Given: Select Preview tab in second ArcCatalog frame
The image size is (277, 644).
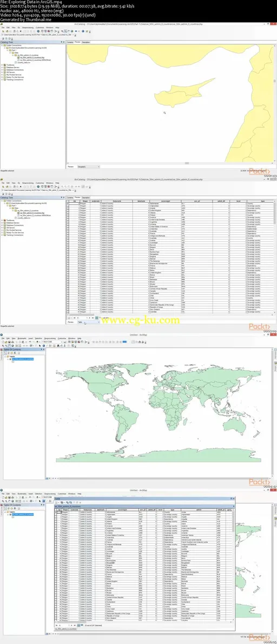Looking at the screenshot, I should pos(78,197).
